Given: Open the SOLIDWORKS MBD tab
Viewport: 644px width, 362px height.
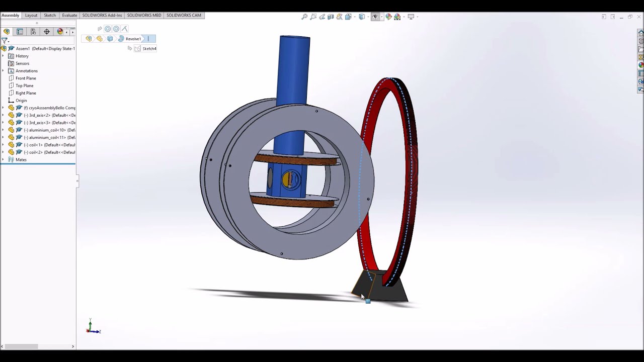Looking at the screenshot, I should point(144,15).
